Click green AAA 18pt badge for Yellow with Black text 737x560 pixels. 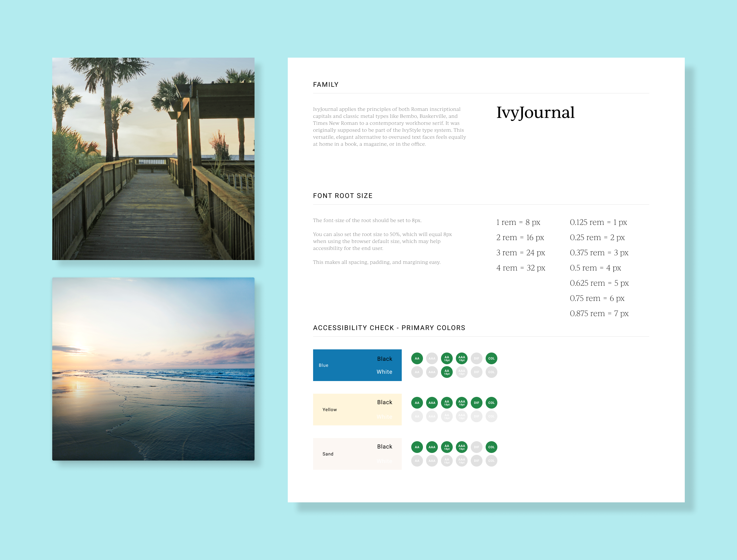462,403
